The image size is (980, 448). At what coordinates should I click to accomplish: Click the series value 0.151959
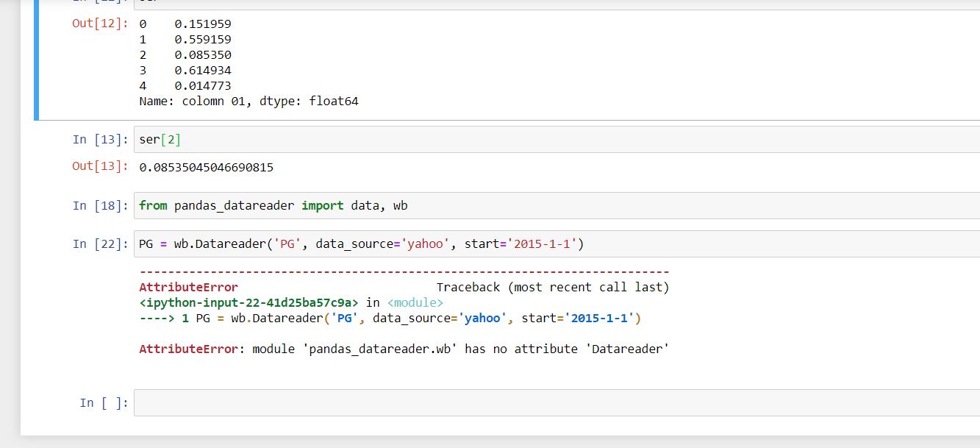click(203, 24)
